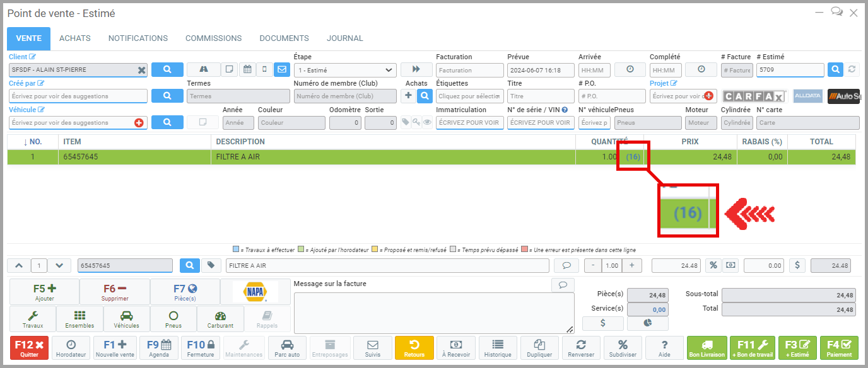
Task: Expand the Étape dropdown showing 1 - Estimé
Action: click(345, 70)
